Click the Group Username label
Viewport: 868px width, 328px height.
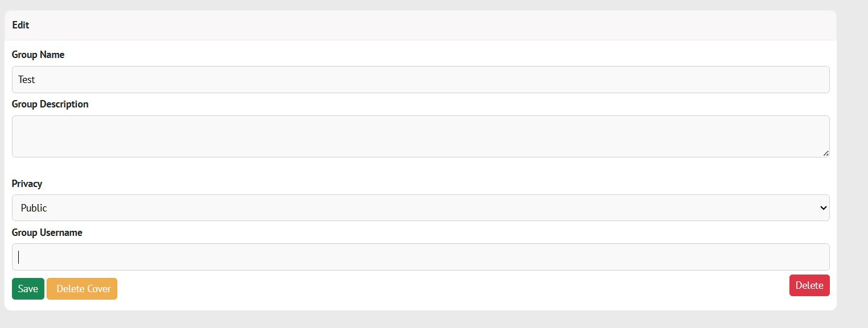tap(47, 232)
